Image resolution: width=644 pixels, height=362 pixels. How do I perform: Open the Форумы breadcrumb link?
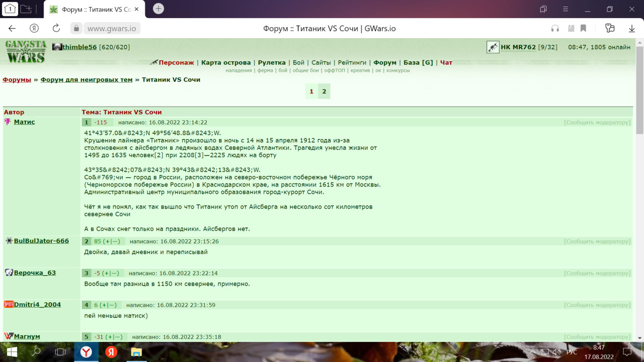click(x=17, y=79)
